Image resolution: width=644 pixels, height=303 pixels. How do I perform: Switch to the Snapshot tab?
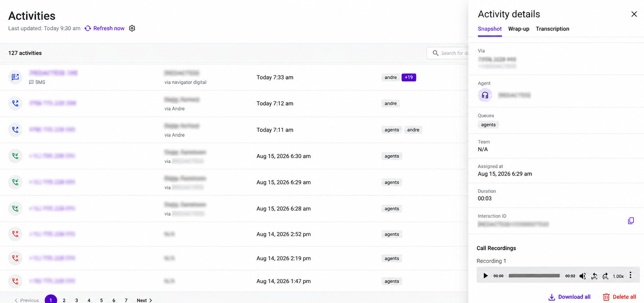[490, 29]
